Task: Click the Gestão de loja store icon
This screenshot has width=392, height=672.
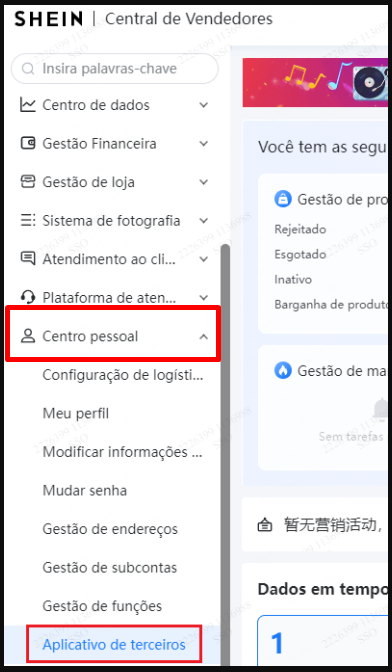Action: 28,182
